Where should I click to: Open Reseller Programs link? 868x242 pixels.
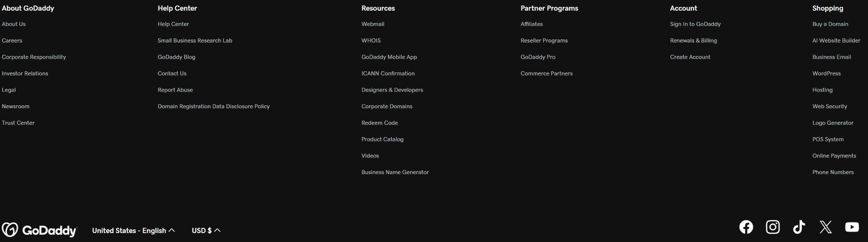pyautogui.click(x=544, y=41)
